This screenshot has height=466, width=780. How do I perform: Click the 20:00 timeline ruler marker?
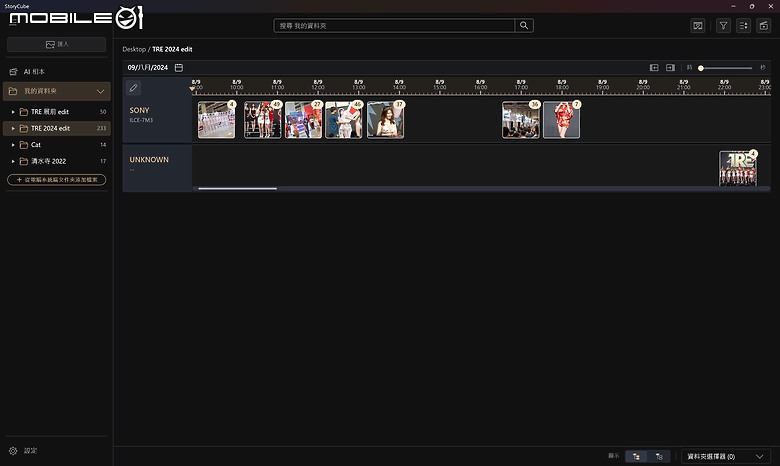point(643,85)
